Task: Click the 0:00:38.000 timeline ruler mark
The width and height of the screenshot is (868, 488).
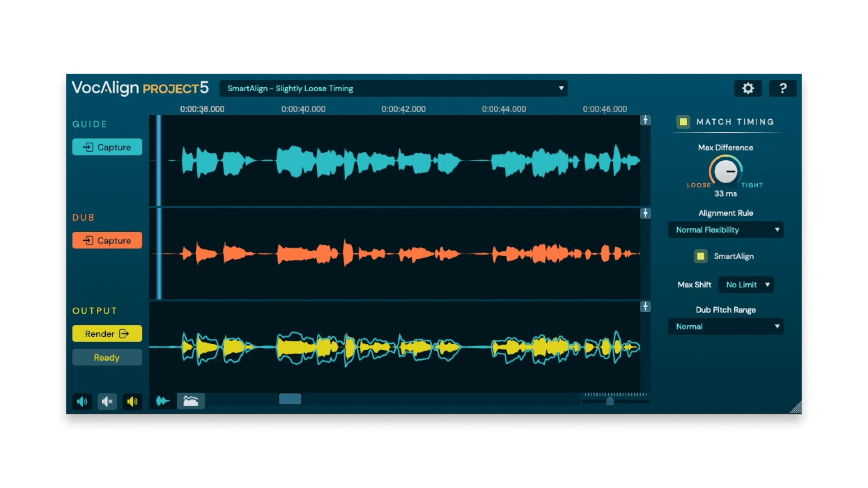Action: click(202, 109)
